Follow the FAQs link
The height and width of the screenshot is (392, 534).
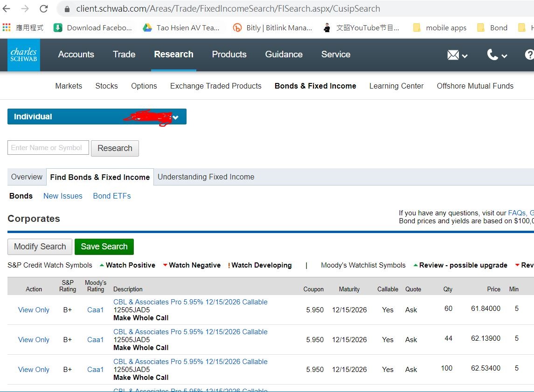[x=517, y=213]
